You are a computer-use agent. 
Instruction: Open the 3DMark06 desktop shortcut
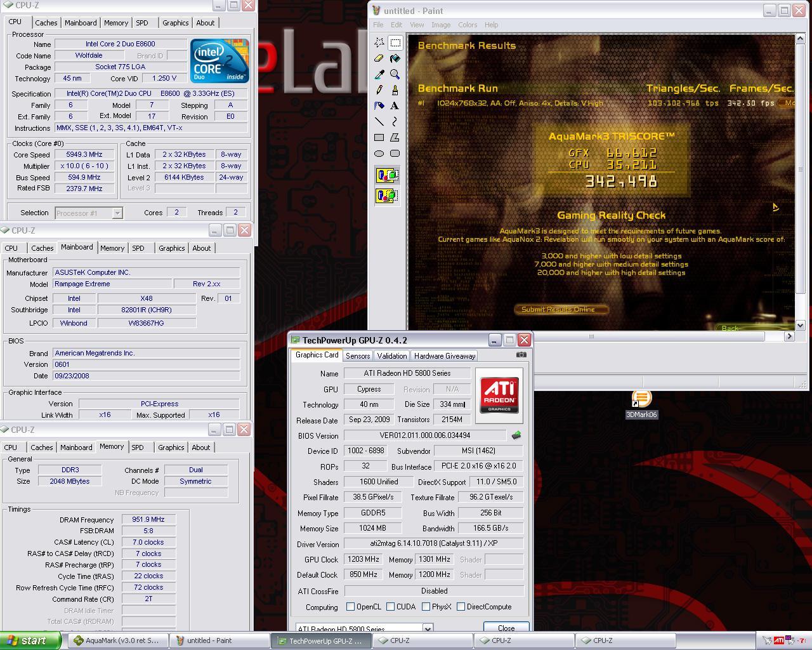pos(641,404)
